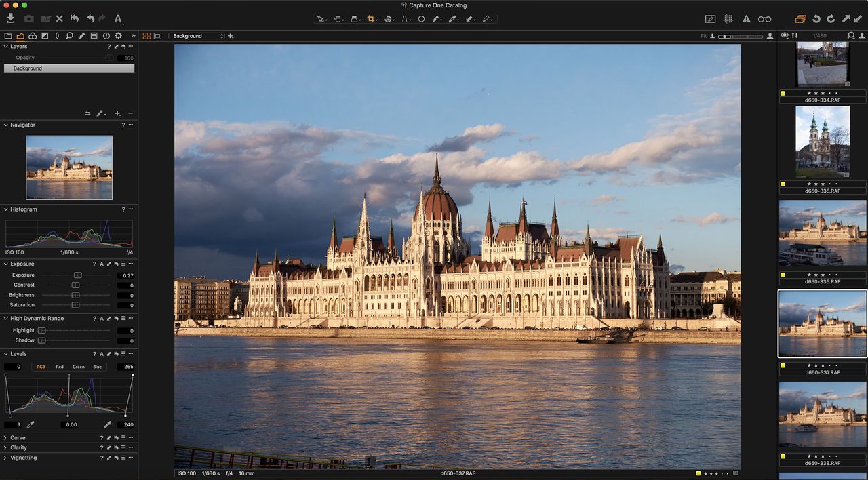Click the Import images arrow icon

click(x=11, y=18)
